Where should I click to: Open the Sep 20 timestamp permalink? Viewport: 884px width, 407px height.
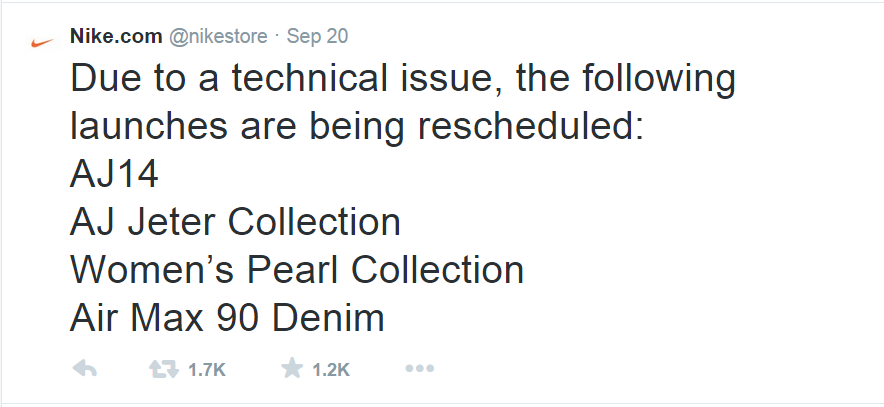click(x=317, y=36)
